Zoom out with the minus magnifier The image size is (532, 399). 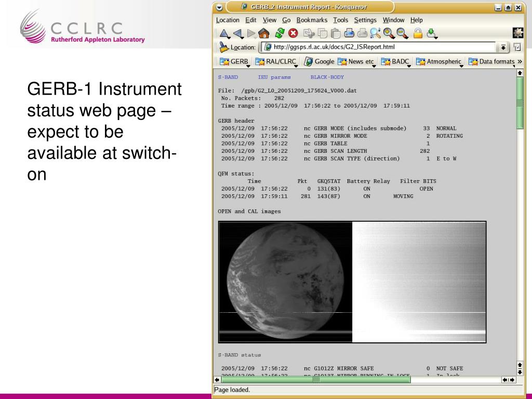tap(402, 33)
